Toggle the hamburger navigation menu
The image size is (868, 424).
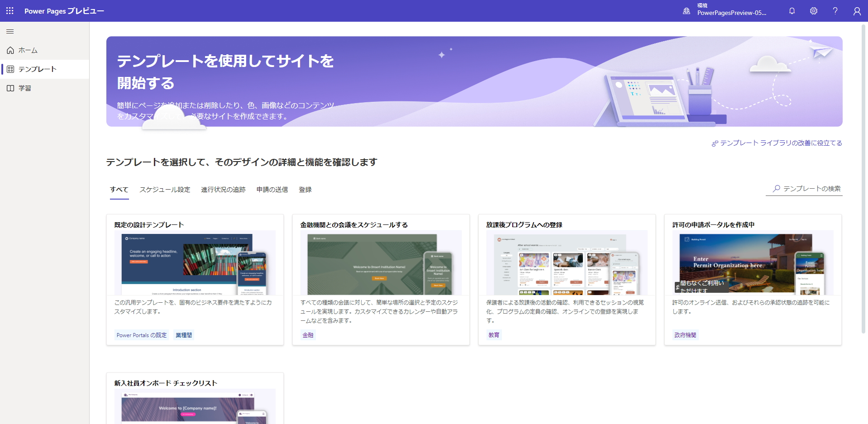click(x=10, y=32)
